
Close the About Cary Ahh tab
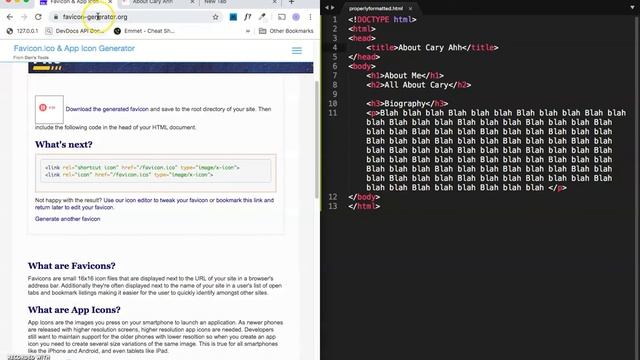pos(193,2)
